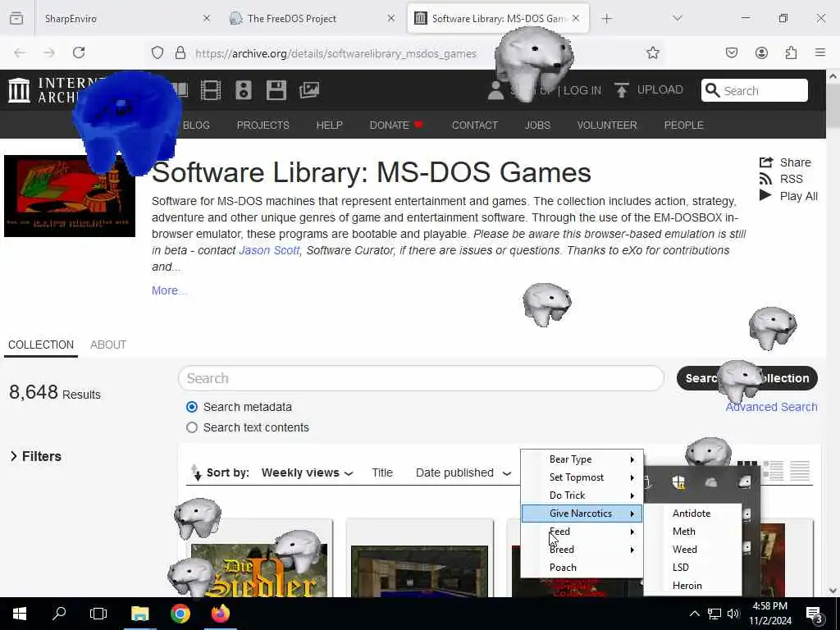Select the Search metadata radio button

(192, 407)
